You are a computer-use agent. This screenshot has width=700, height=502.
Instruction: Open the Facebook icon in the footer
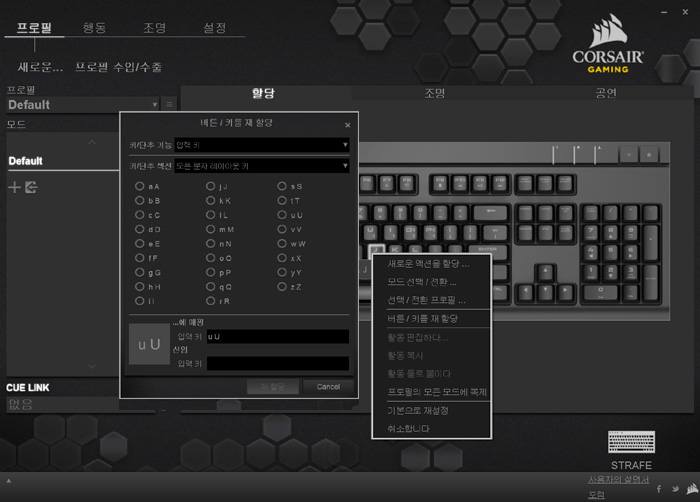pos(659,489)
